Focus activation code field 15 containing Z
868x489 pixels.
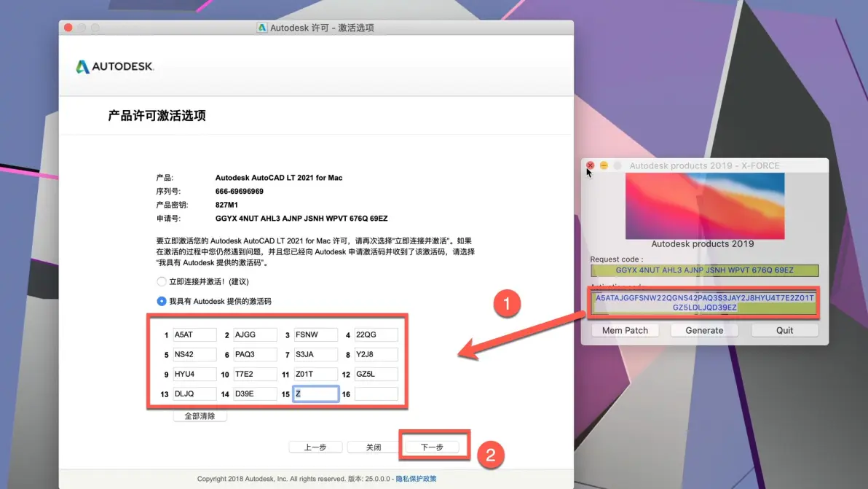click(315, 394)
